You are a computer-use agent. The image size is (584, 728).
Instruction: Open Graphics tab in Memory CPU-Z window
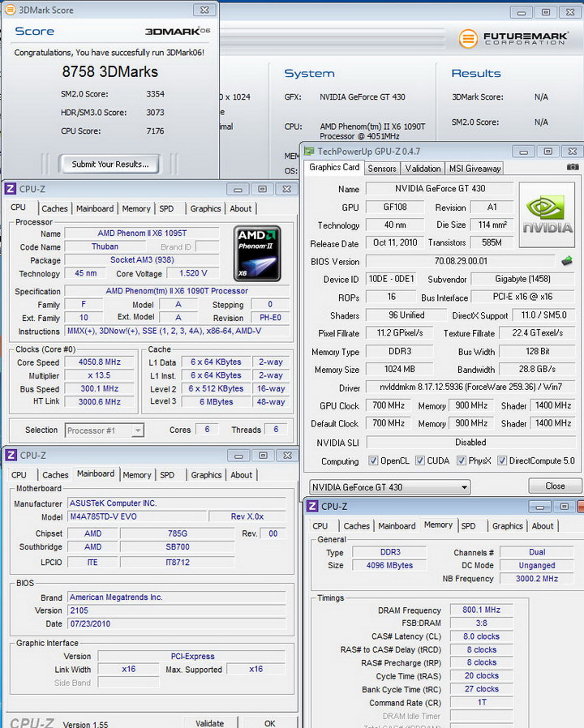(507, 526)
